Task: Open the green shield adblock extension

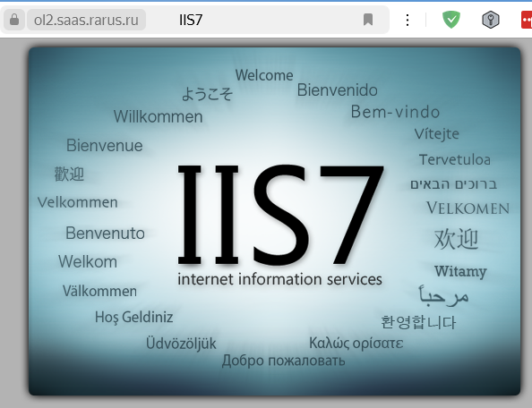Action: (x=451, y=20)
